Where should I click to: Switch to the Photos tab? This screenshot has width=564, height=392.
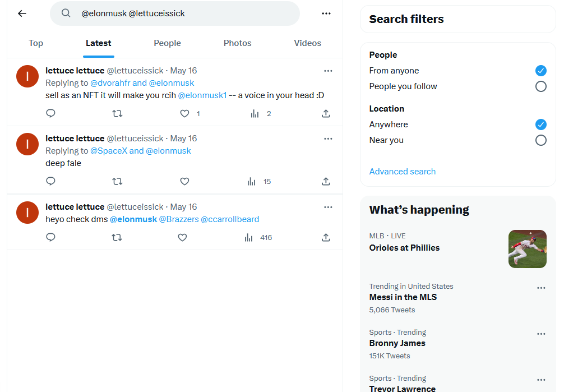pyautogui.click(x=237, y=43)
